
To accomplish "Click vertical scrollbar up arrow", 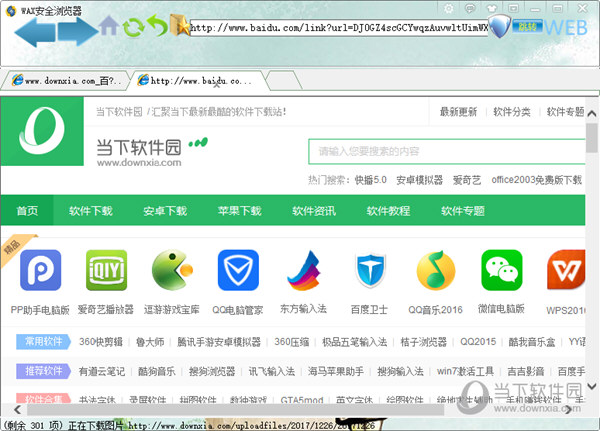I will (x=592, y=113).
